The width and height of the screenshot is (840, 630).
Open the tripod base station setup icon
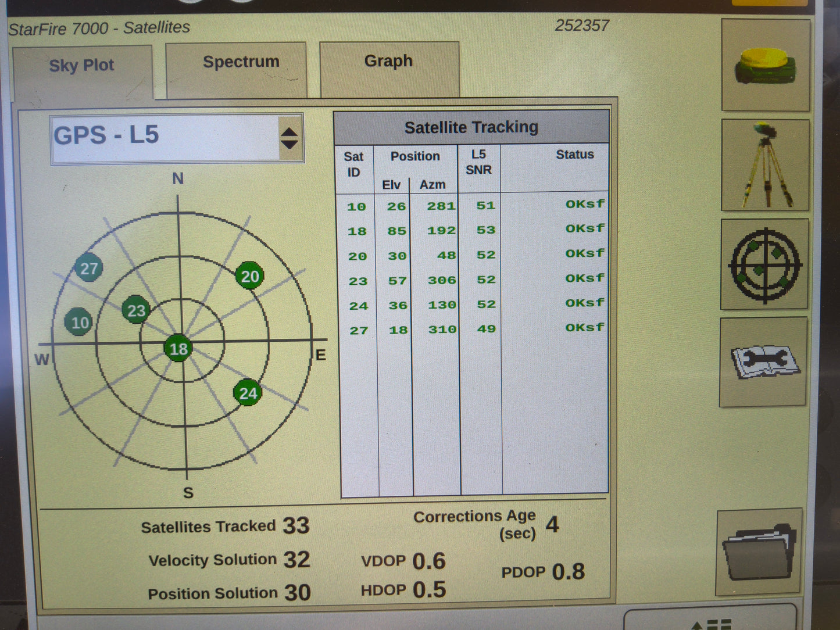pyautogui.click(x=766, y=165)
